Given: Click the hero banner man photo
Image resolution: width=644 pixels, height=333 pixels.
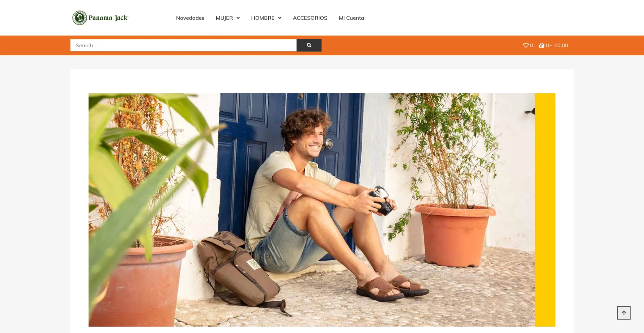Looking at the screenshot, I should click(312, 210).
